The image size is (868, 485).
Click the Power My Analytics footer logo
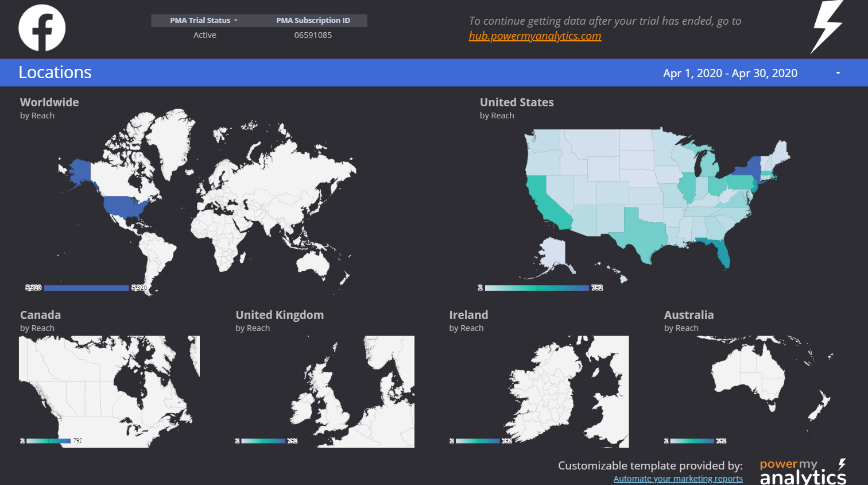(x=803, y=472)
